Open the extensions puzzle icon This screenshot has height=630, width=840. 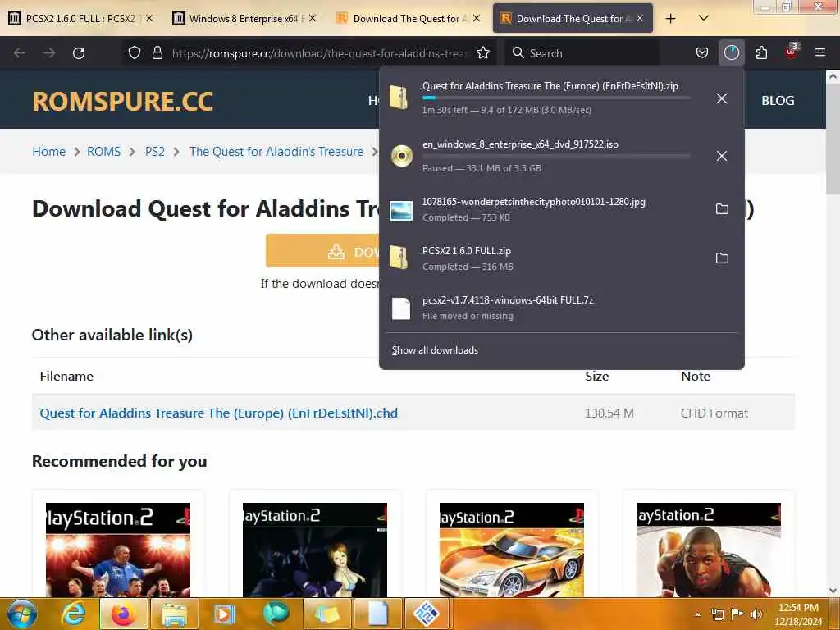pos(761,53)
